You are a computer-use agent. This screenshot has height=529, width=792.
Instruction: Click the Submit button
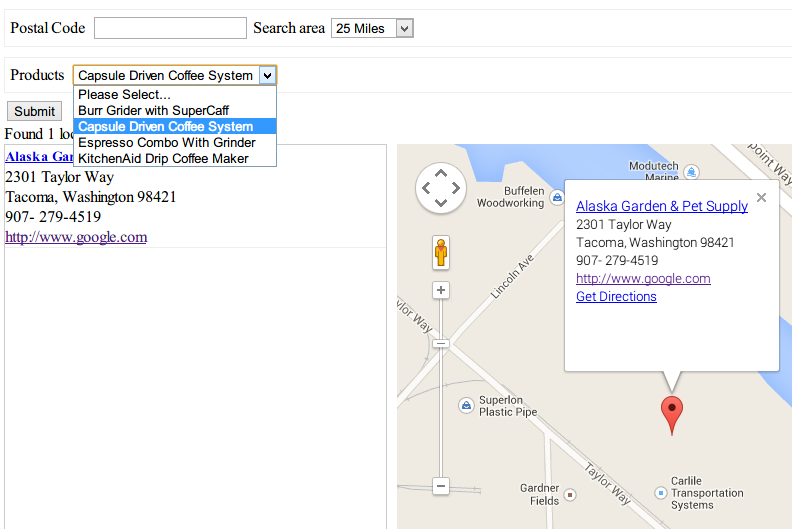click(x=34, y=111)
